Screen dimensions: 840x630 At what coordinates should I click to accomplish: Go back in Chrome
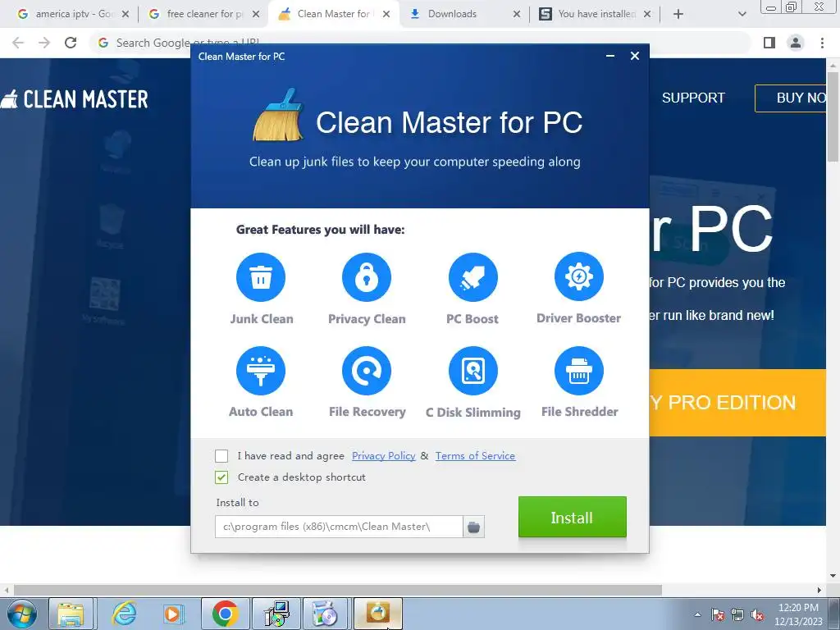point(18,43)
